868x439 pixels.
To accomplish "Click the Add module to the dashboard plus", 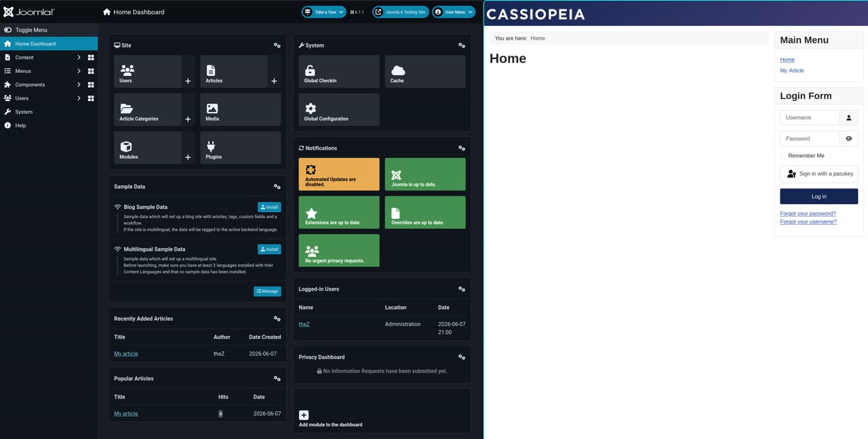I will coord(304,415).
